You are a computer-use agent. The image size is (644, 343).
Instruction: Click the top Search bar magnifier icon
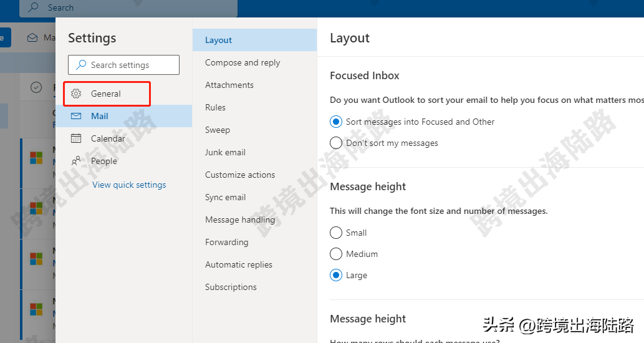(34, 7)
